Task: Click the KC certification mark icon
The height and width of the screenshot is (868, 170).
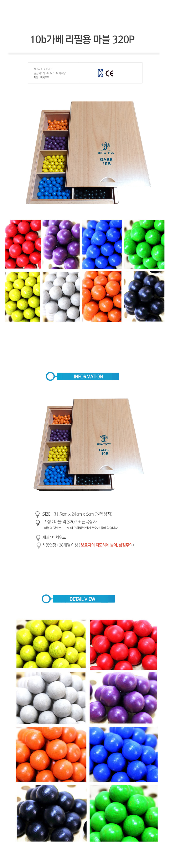Action: (100, 73)
